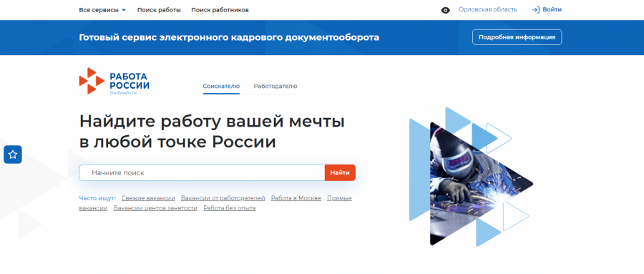Switch to the Работодателю tab
The width and height of the screenshot is (644, 274).
275,87
